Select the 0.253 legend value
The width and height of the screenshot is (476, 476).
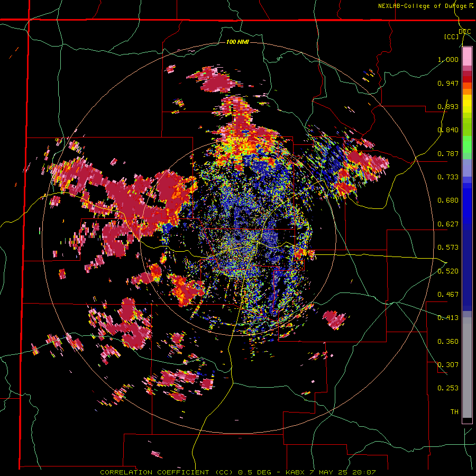(x=448, y=388)
